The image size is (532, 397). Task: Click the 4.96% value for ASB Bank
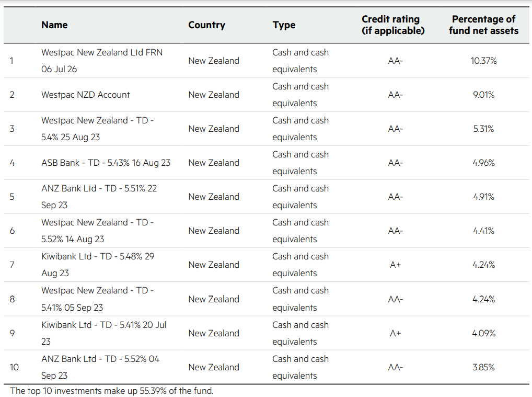tap(483, 163)
